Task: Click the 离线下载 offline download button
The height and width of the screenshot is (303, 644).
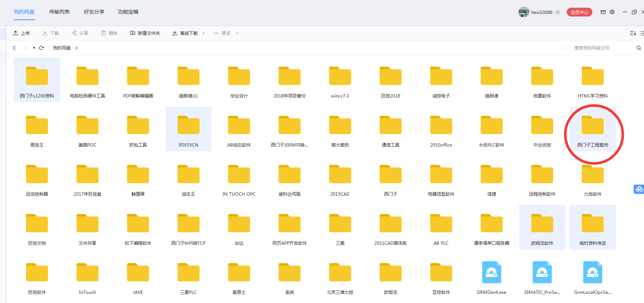Action: click(x=185, y=33)
